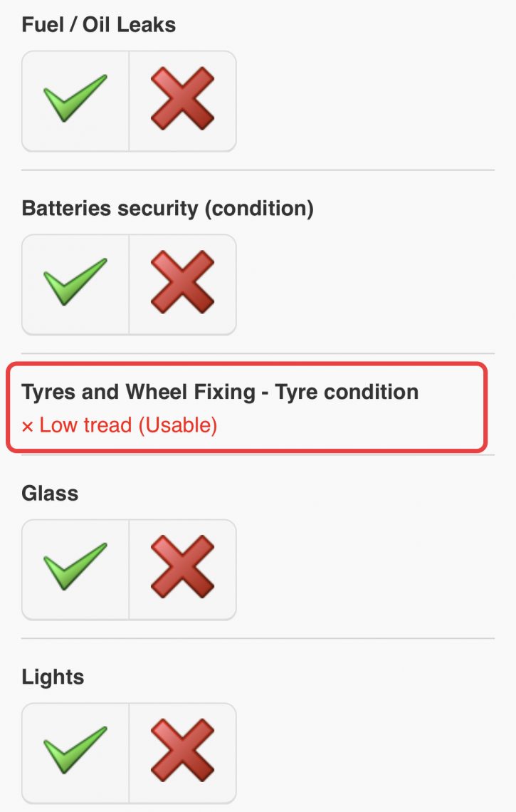516x812 pixels.
Task: Click the Low tread (Usable) result text
Action: click(x=128, y=425)
